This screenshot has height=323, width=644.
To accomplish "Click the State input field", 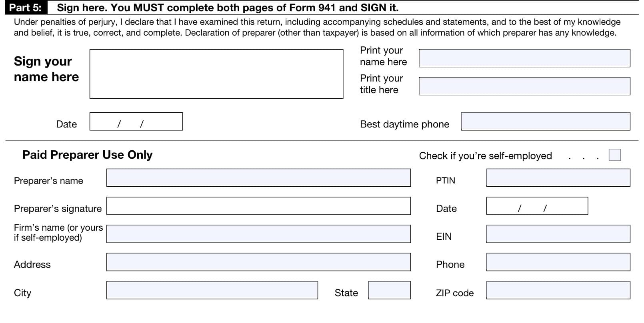I will tap(389, 290).
